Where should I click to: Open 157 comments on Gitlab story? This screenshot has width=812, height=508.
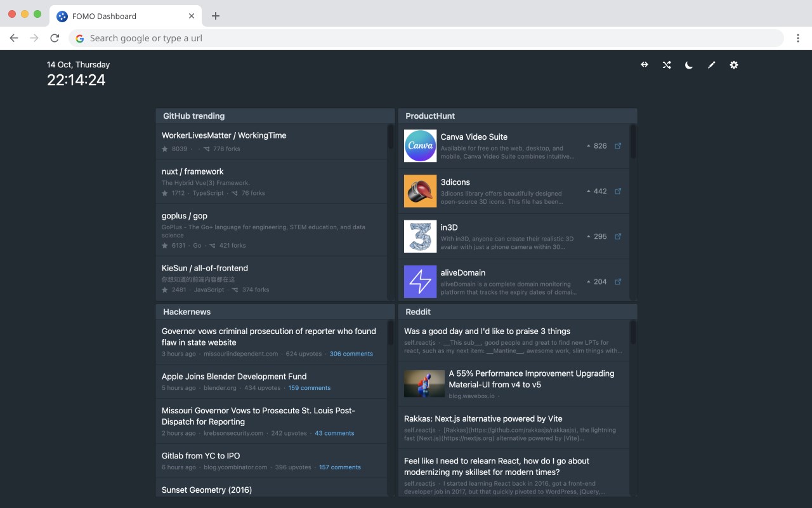click(x=340, y=467)
